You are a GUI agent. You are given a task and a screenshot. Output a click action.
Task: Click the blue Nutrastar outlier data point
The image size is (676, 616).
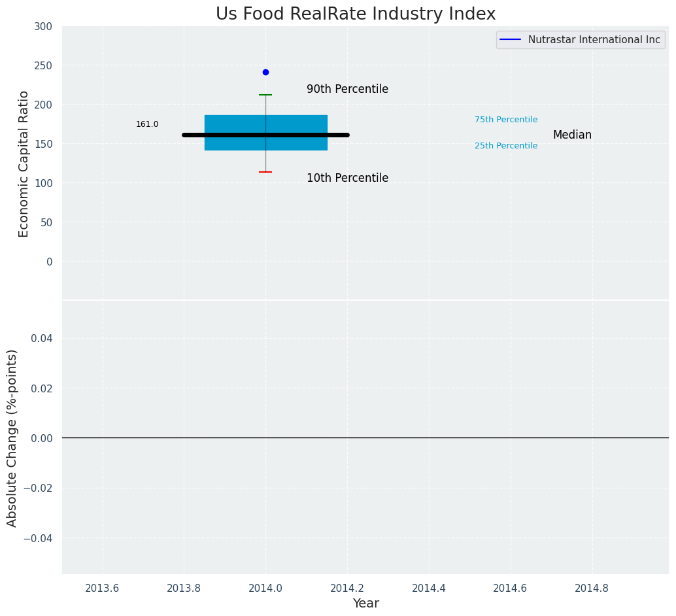[265, 73]
